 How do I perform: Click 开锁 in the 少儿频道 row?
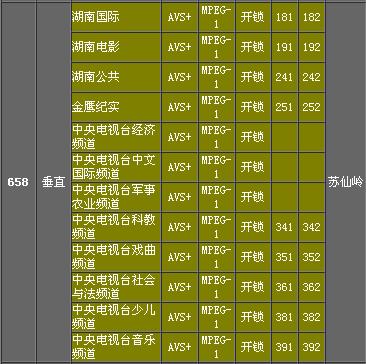[253, 317]
